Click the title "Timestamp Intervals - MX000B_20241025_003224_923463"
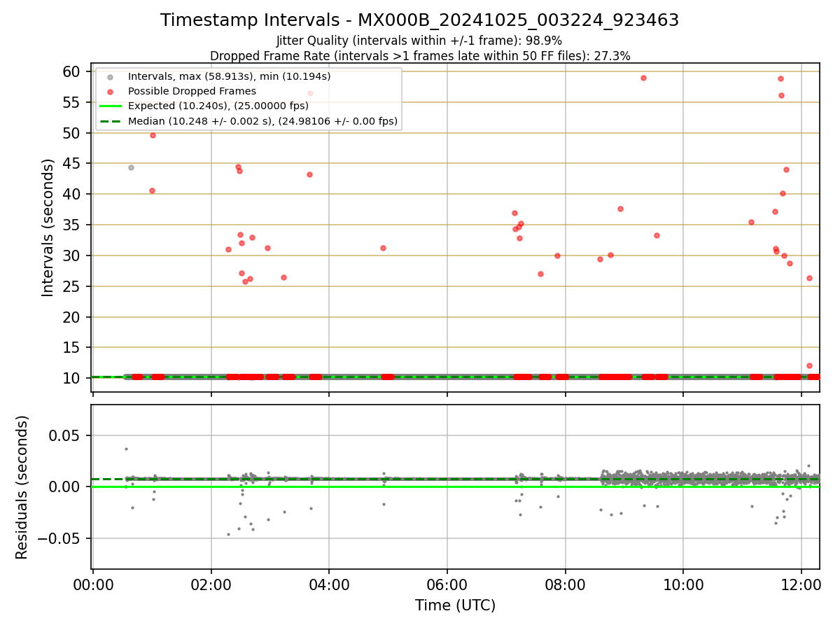 419,20
